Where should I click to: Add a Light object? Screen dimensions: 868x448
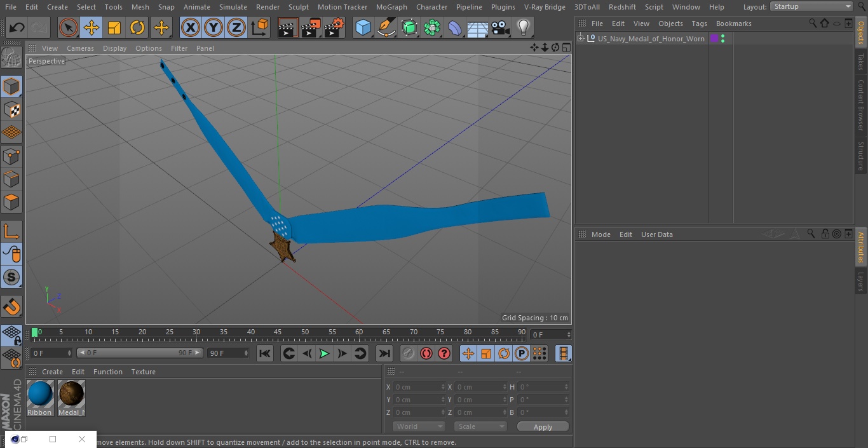[524, 28]
